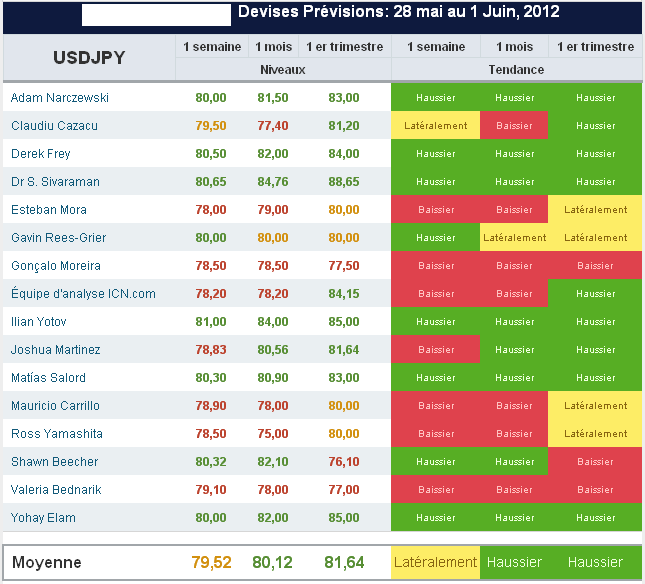Viewport: 645px width, 584px height.
Task: Click Shawn Beecher's trimestre Baissier cell
Action: 595,461
